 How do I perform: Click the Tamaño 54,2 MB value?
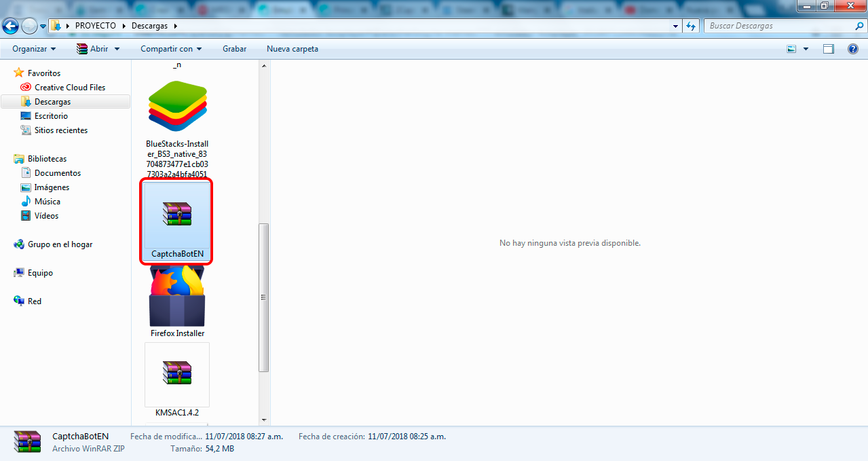[x=219, y=449]
